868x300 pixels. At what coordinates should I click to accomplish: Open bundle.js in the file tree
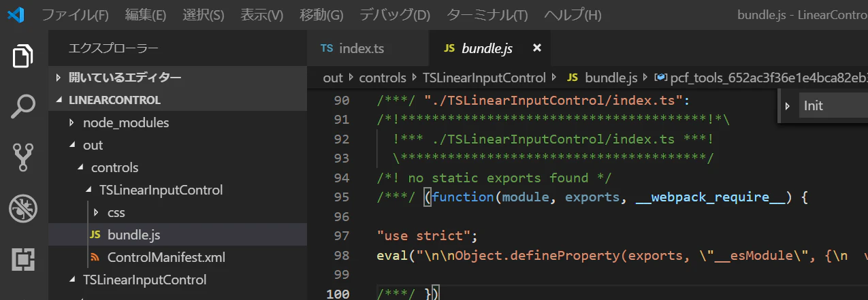(178, 235)
